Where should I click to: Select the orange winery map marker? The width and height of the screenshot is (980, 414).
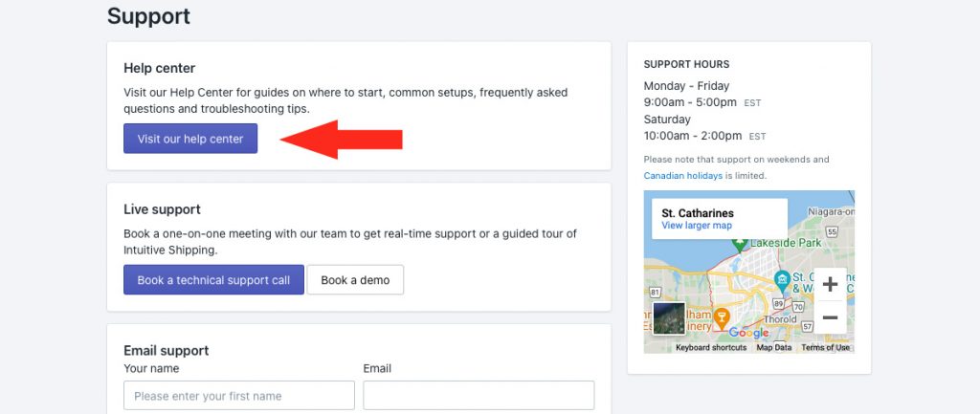722,317
